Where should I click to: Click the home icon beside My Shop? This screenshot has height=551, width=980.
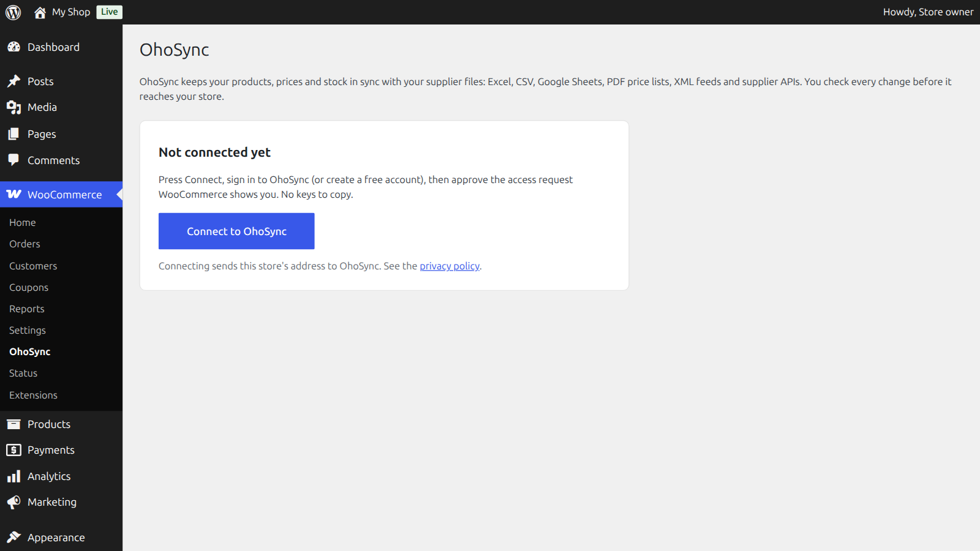tap(40, 12)
